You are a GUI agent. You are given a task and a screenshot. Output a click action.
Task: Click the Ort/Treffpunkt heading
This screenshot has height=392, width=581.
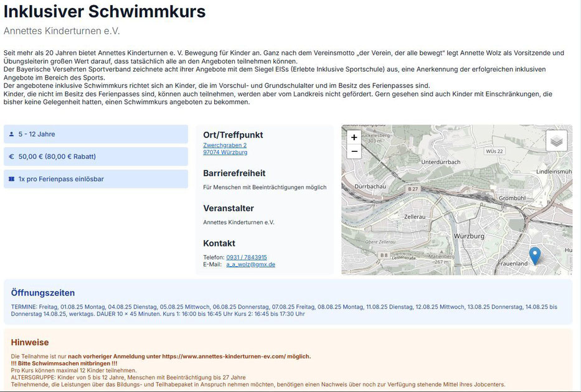(x=233, y=135)
